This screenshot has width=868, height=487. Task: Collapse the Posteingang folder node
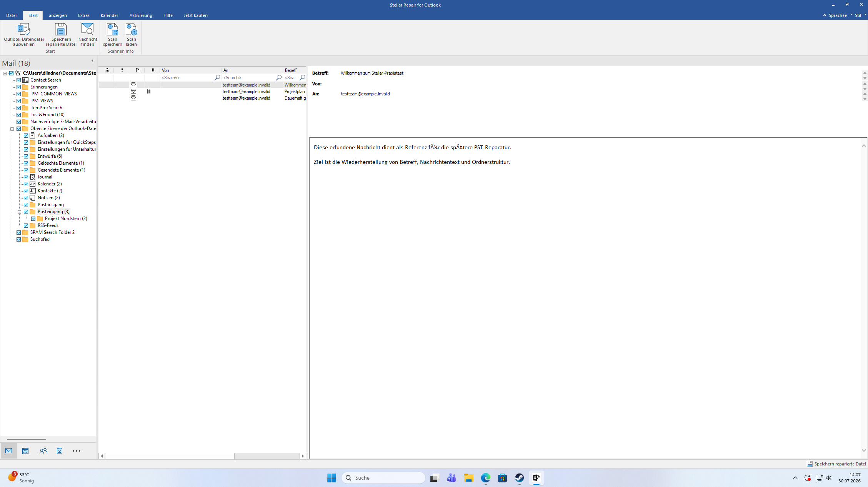pyautogui.click(x=19, y=212)
